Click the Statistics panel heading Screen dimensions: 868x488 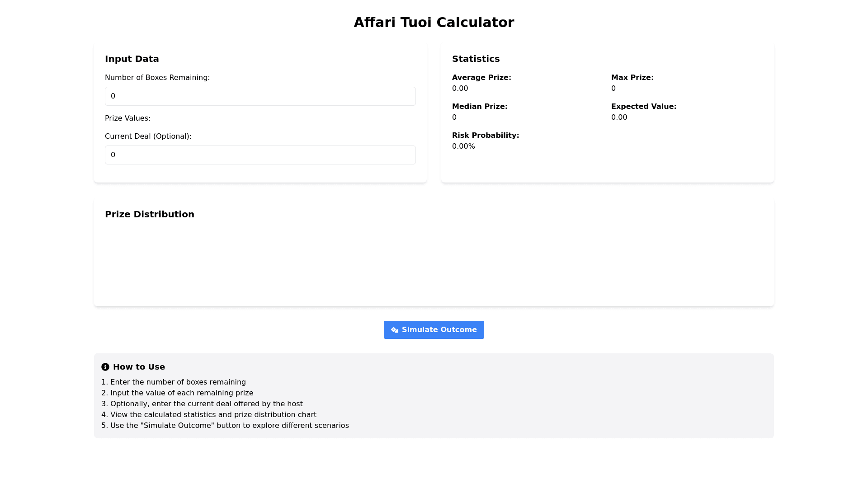pyautogui.click(x=476, y=59)
